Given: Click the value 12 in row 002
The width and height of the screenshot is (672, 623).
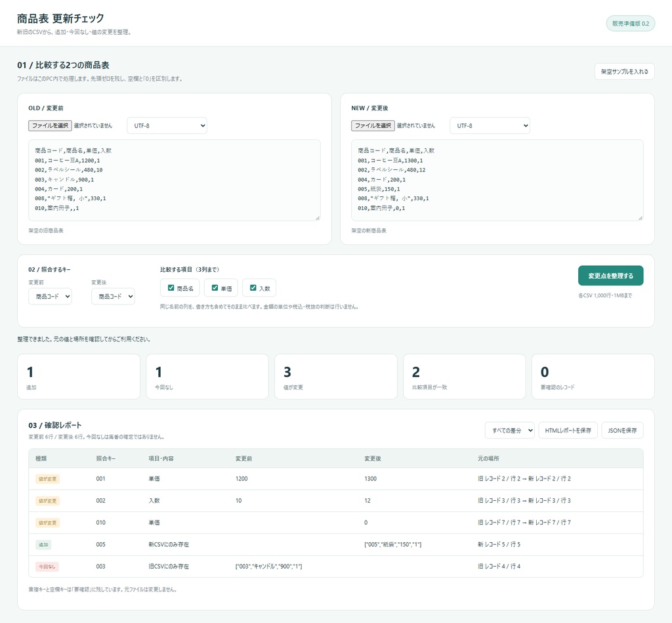Looking at the screenshot, I should click(x=367, y=501).
